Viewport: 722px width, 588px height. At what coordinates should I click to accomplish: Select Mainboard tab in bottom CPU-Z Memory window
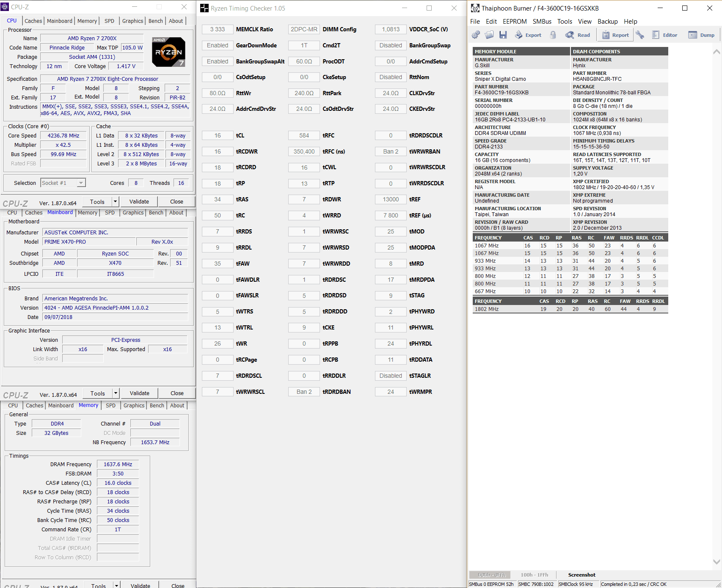(61, 405)
